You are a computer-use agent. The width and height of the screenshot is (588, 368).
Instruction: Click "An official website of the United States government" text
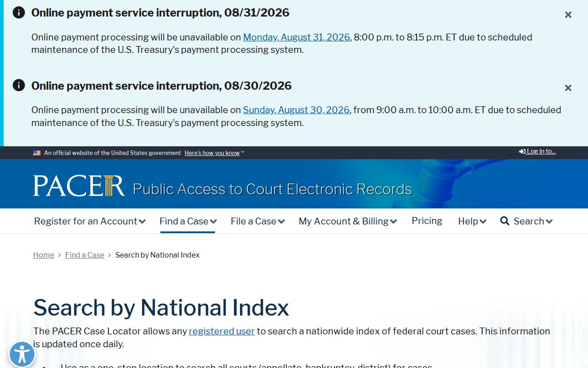point(113,153)
